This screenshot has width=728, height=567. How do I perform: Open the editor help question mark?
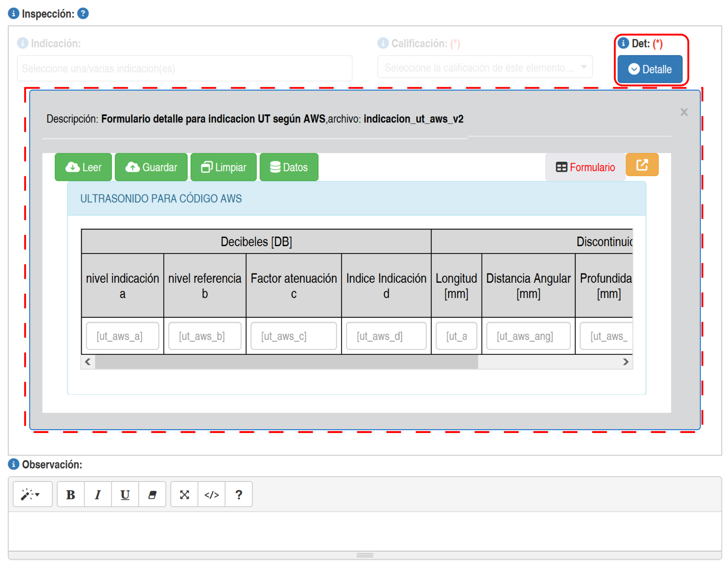coord(238,495)
